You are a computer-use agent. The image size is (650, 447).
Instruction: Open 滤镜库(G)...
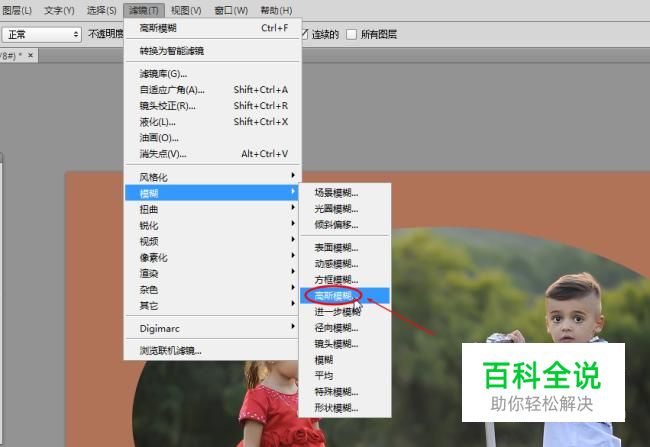click(x=213, y=74)
